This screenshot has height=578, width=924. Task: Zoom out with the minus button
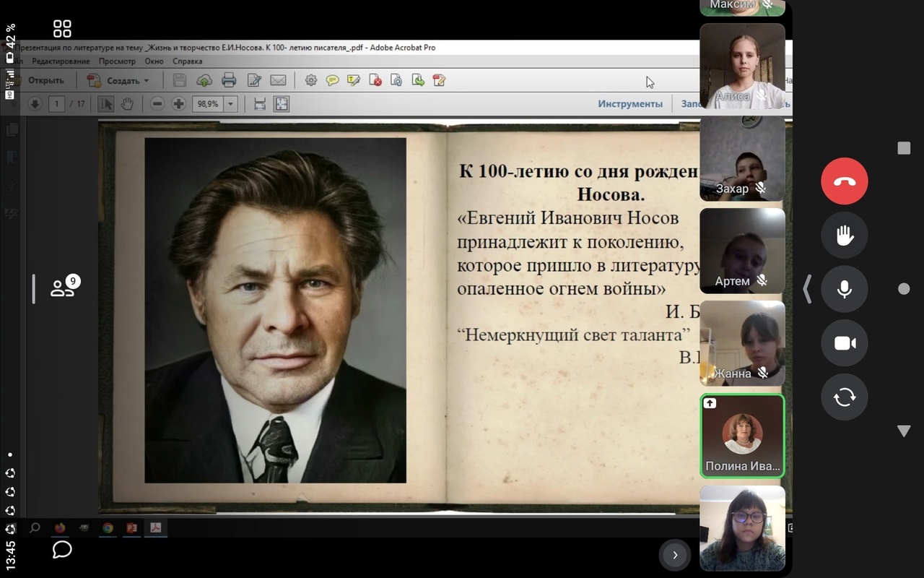tap(157, 104)
